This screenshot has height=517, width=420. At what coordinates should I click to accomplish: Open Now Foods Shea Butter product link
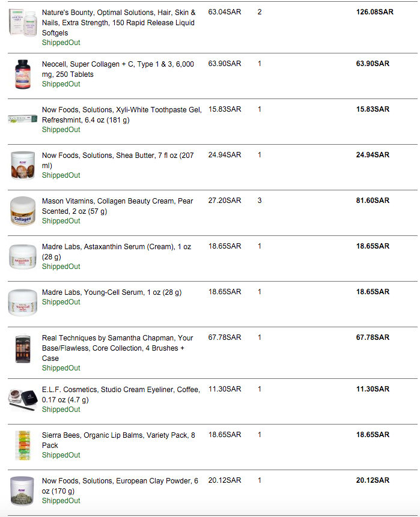(x=118, y=160)
